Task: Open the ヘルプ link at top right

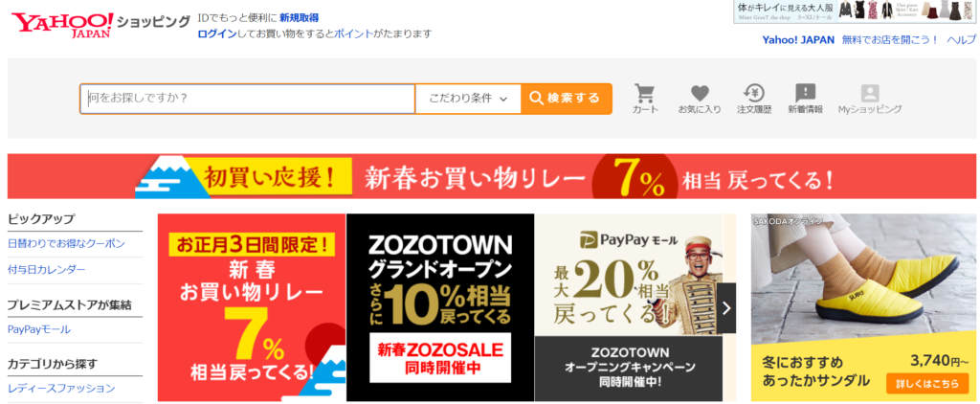Action: (961, 39)
